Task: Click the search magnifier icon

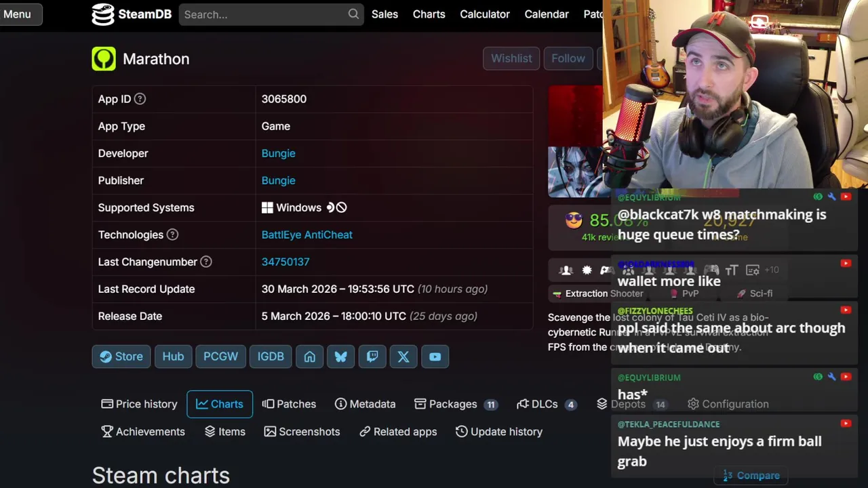Action: (x=353, y=14)
